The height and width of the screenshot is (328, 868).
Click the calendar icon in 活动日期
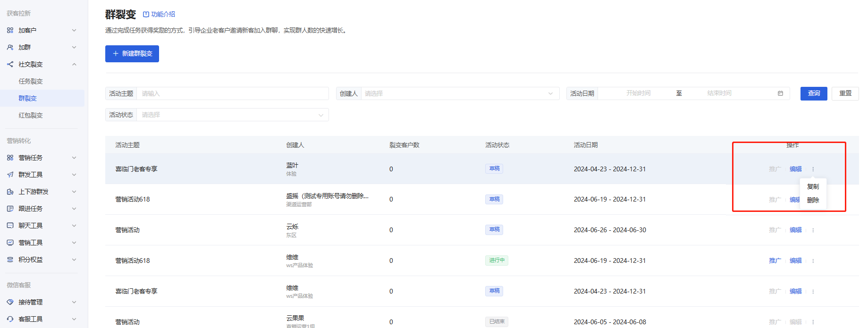780,93
